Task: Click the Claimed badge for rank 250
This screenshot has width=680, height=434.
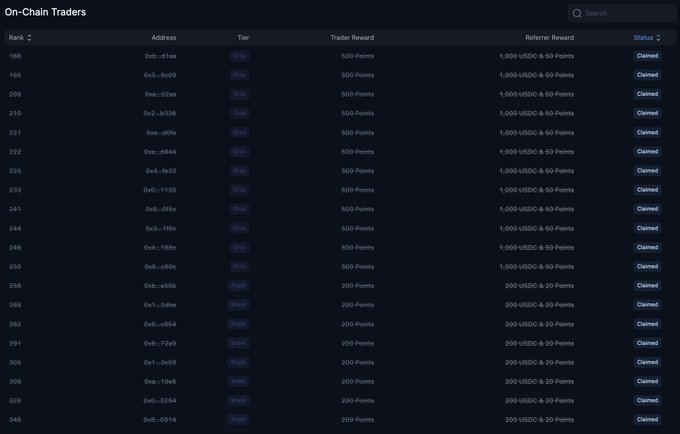Action: [x=647, y=267]
